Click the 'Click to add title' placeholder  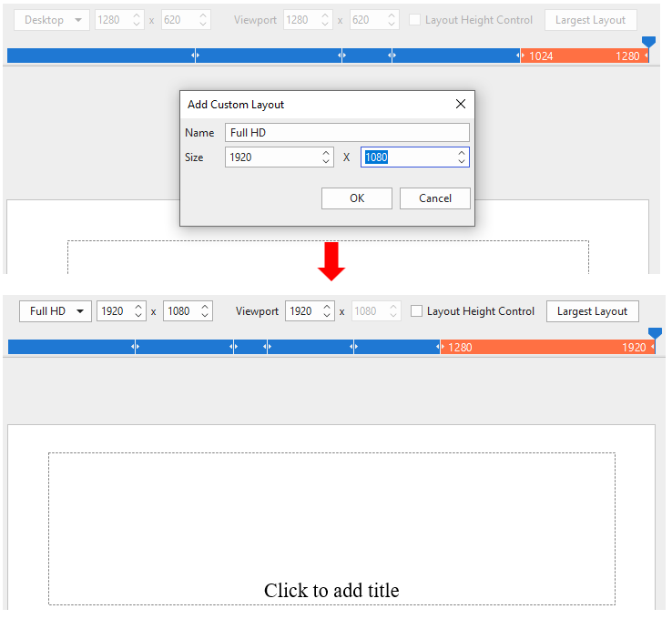331,591
